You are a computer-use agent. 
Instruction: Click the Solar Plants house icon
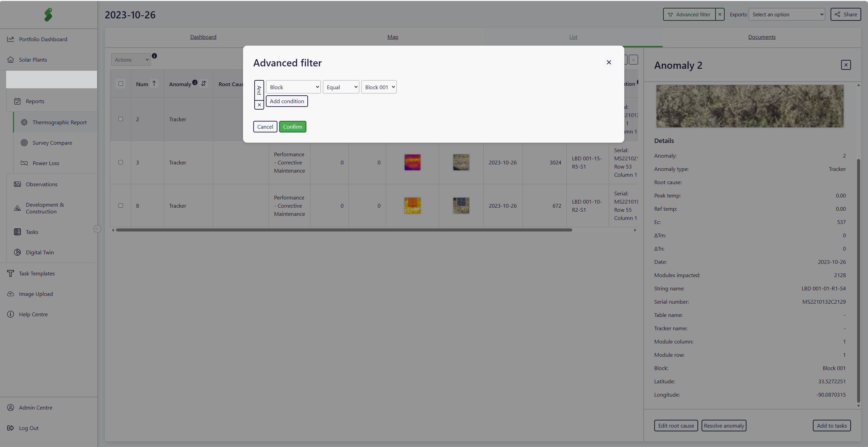pyautogui.click(x=11, y=60)
